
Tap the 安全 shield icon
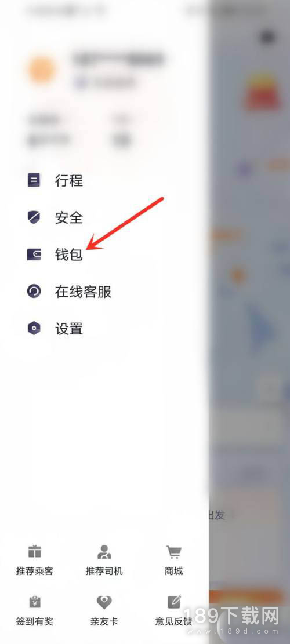click(x=34, y=217)
